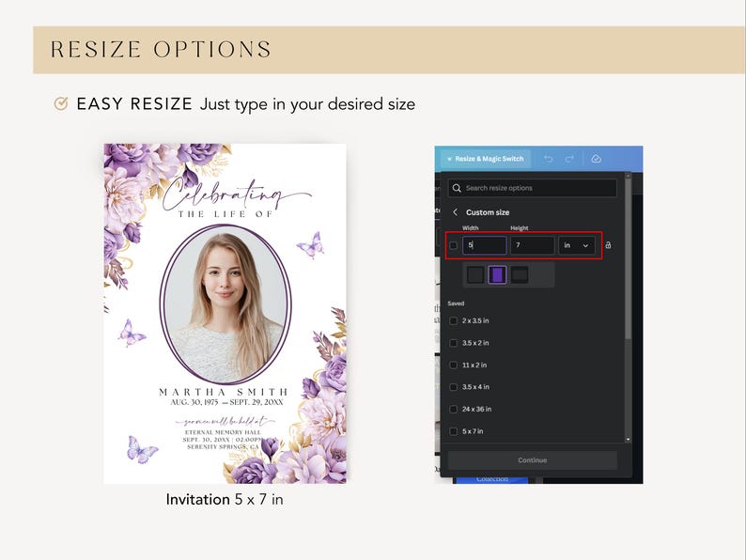Click the redo arrow icon
The image size is (746, 560).
(569, 159)
